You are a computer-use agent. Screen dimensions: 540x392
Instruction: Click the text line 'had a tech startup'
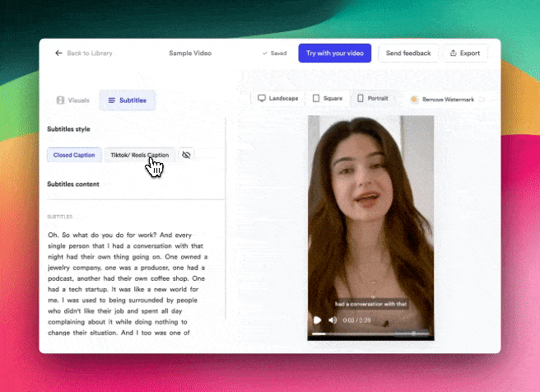[x=123, y=289]
